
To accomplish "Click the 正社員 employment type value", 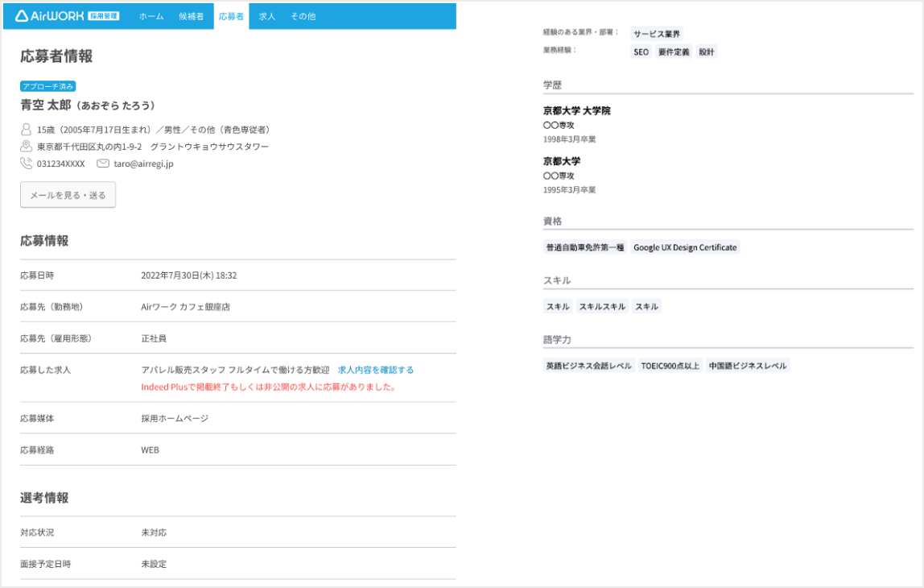I will click(x=154, y=338).
